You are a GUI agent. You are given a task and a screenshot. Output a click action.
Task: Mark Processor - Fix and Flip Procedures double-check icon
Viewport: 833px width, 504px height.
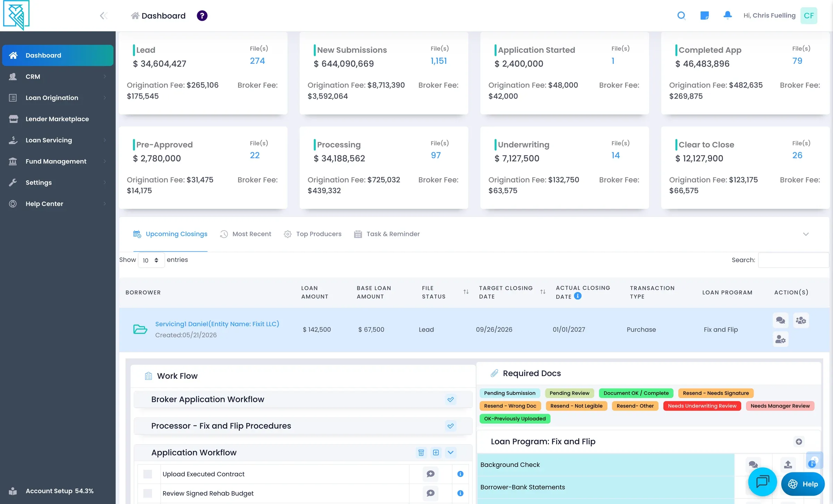pos(451,426)
